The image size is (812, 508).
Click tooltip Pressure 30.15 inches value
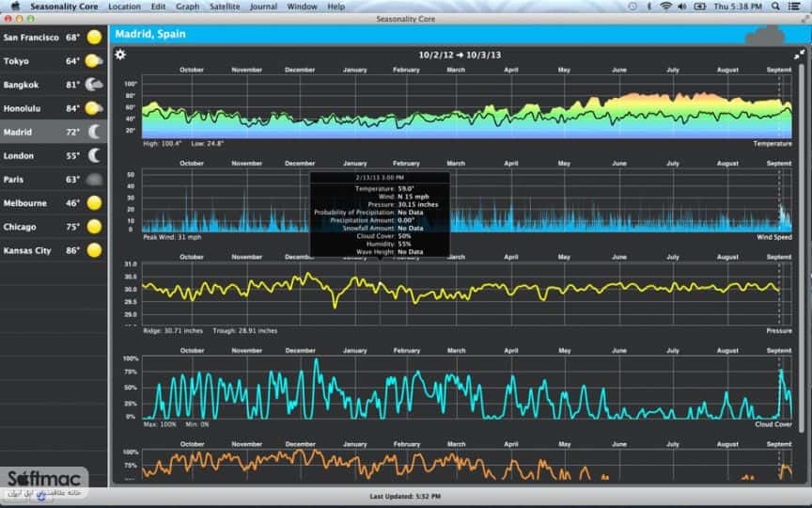(418, 205)
